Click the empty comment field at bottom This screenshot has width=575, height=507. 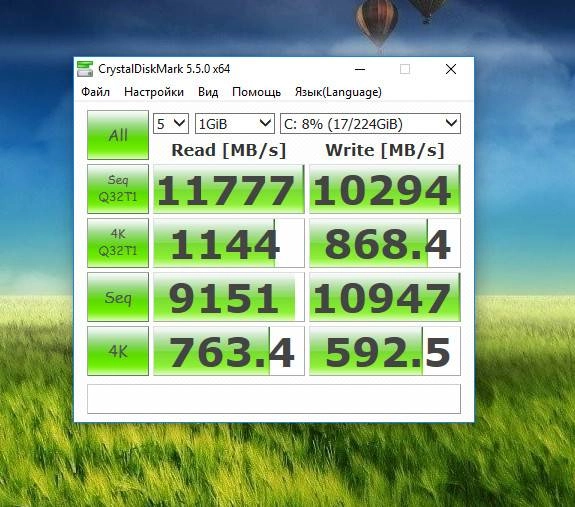click(274, 399)
